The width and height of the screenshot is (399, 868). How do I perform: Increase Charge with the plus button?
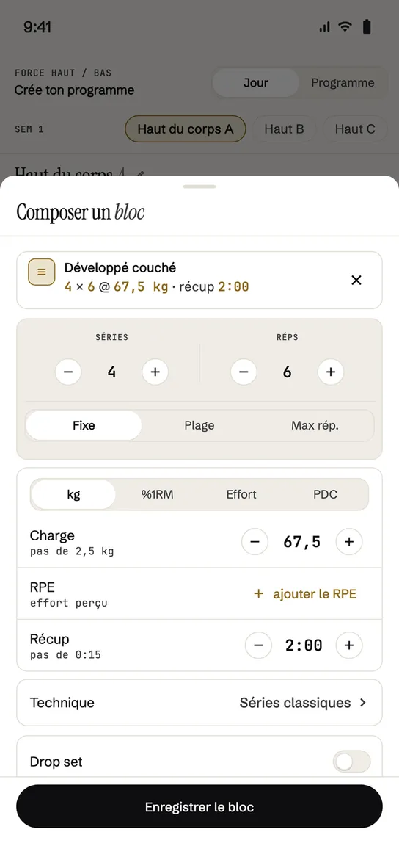tap(349, 541)
